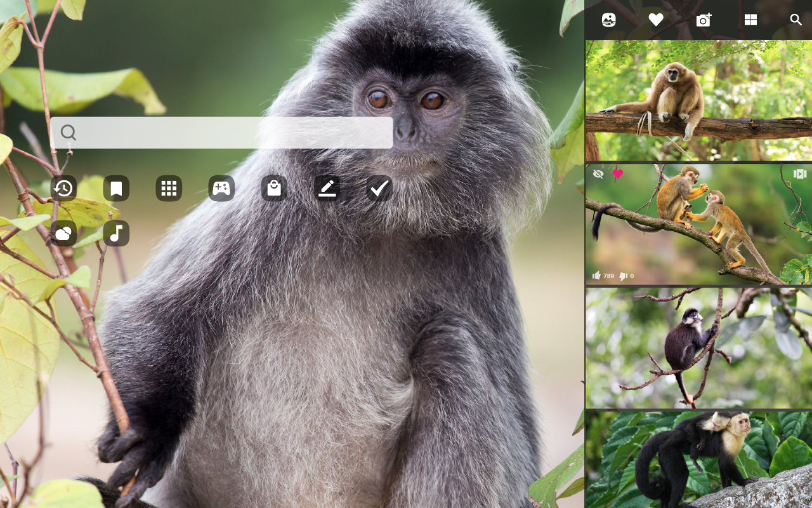Viewport: 812px width, 508px height.
Task: Open the apps grid shortcut
Action: click(x=169, y=188)
